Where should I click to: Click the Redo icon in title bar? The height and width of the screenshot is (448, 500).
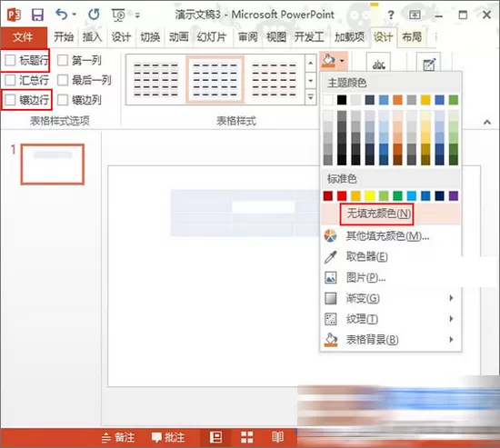coord(94,15)
